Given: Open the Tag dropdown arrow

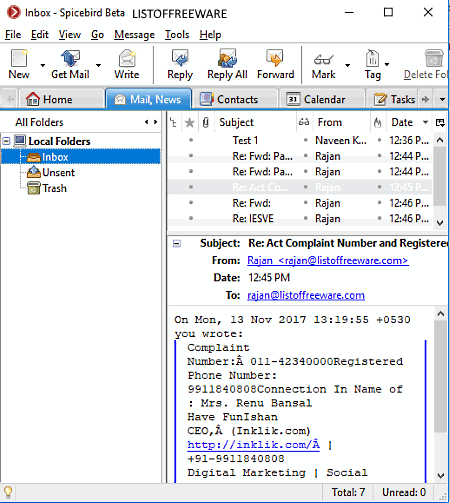Looking at the screenshot, I should point(387,64).
